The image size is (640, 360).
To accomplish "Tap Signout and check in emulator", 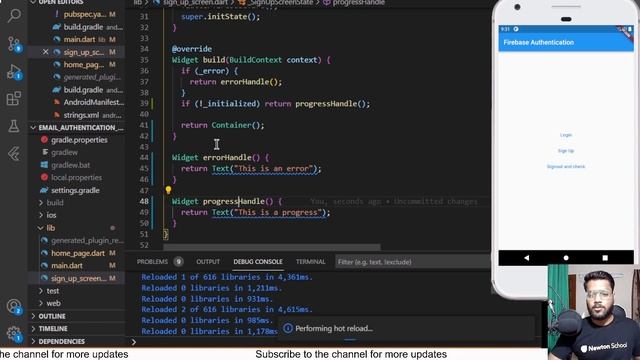I will pos(566,167).
